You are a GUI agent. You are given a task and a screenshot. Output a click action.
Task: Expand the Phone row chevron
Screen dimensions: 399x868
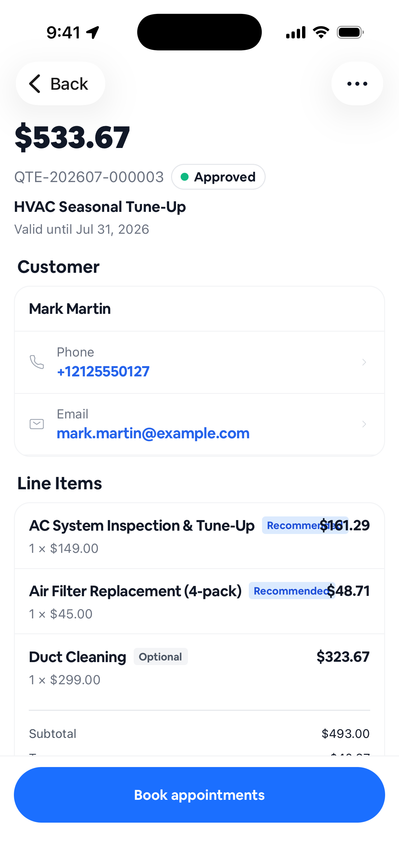click(364, 362)
